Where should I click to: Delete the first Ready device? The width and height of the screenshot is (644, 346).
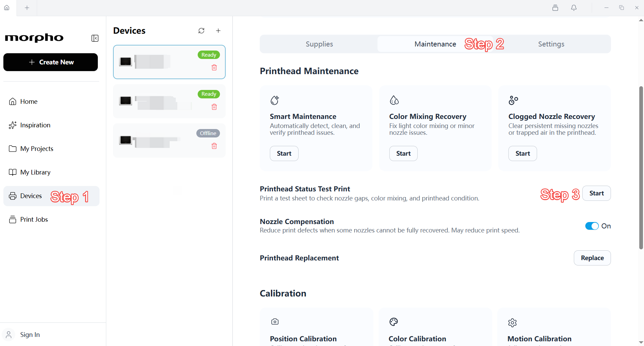(x=214, y=67)
